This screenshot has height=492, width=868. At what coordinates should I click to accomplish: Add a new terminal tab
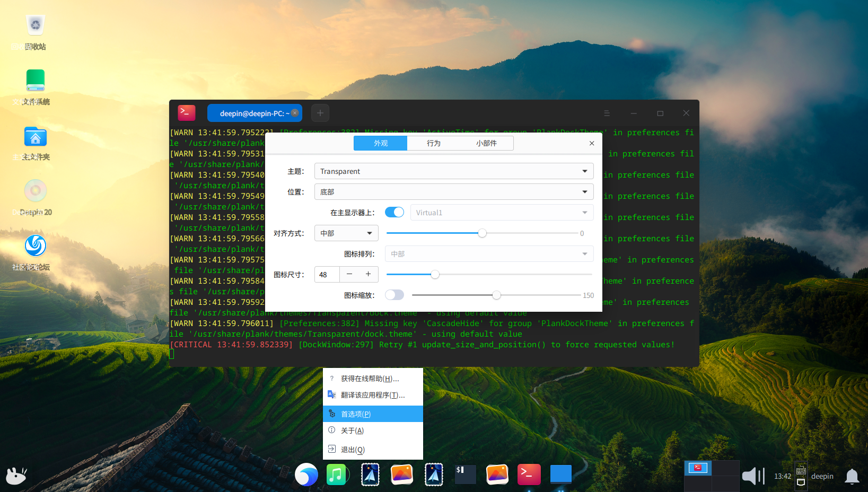320,113
